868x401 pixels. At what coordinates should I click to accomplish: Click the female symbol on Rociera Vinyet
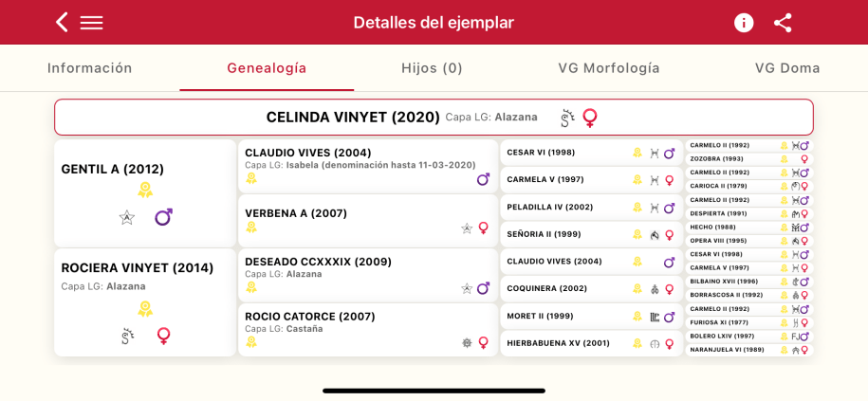(163, 336)
